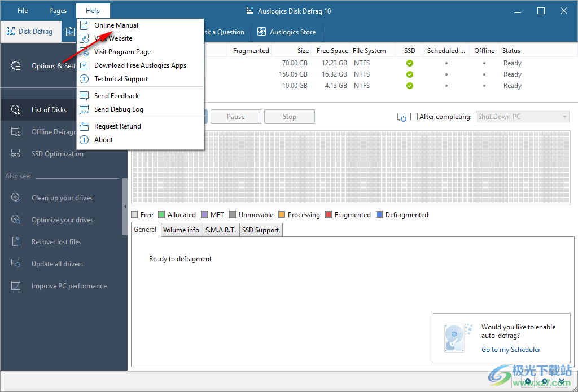Select Download Free Auslogics Apps

tap(141, 65)
